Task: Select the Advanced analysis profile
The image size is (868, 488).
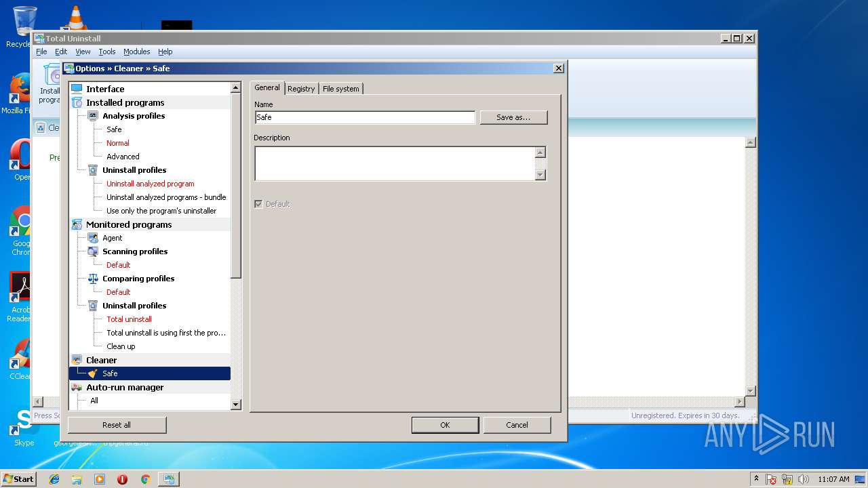Action: (x=123, y=157)
